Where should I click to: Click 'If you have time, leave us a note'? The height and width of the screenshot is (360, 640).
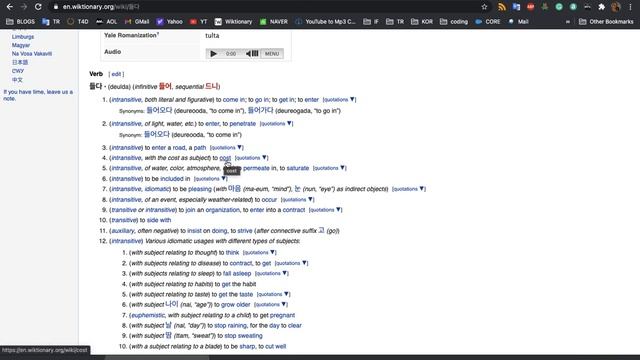click(x=38, y=95)
